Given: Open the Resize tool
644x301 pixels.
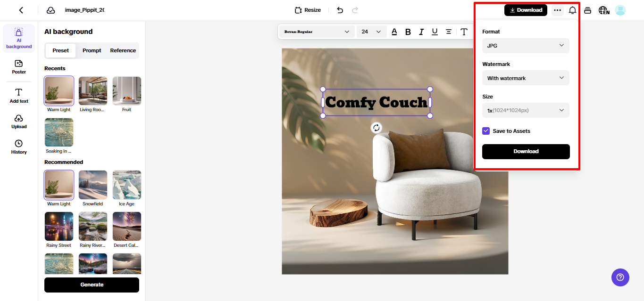Looking at the screenshot, I should (x=308, y=10).
